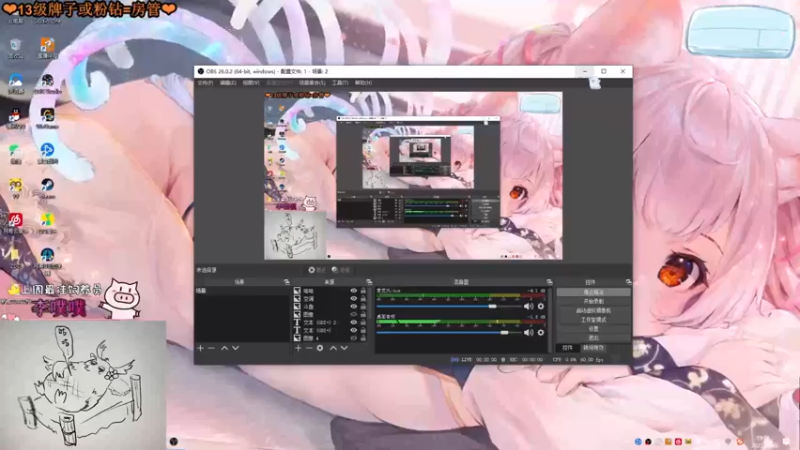
Task: Select the 文本 (GDI+) 2 source row
Action: (330, 322)
